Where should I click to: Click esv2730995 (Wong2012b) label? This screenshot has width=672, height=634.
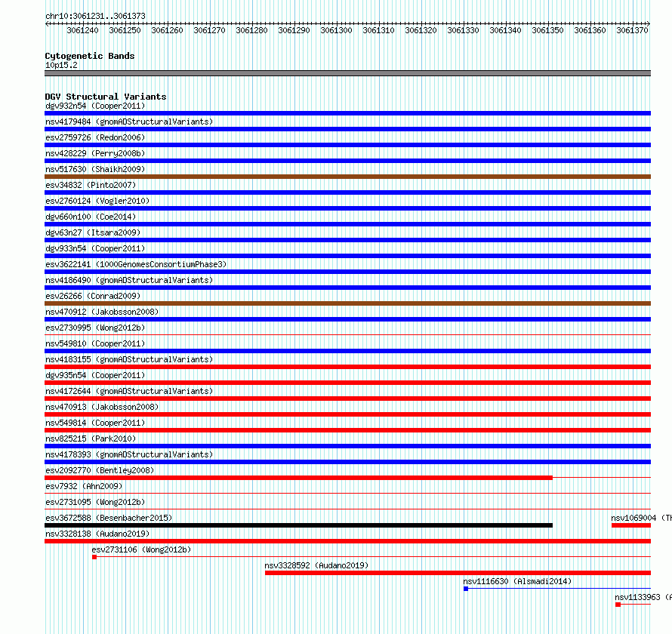point(95,328)
